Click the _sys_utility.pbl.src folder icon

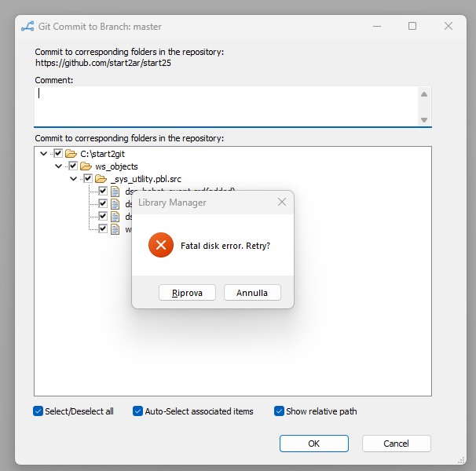coord(101,179)
